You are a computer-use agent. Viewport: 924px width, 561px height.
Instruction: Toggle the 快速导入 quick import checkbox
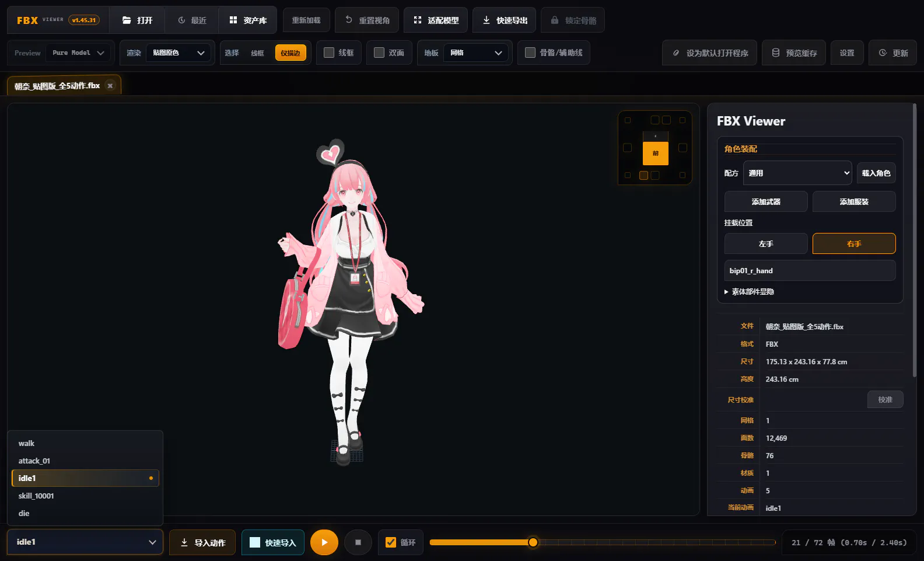click(x=255, y=543)
